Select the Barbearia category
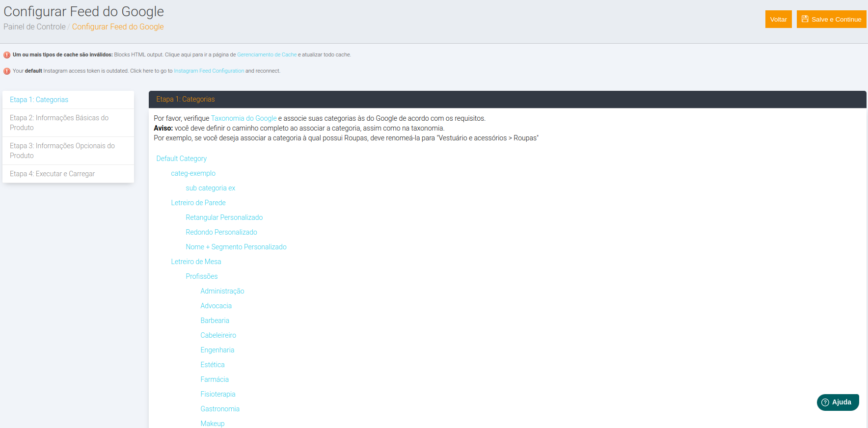The image size is (868, 428). point(215,321)
